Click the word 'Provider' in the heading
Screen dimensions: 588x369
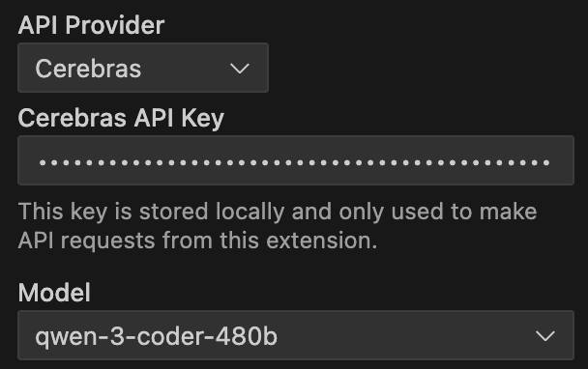click(x=115, y=25)
